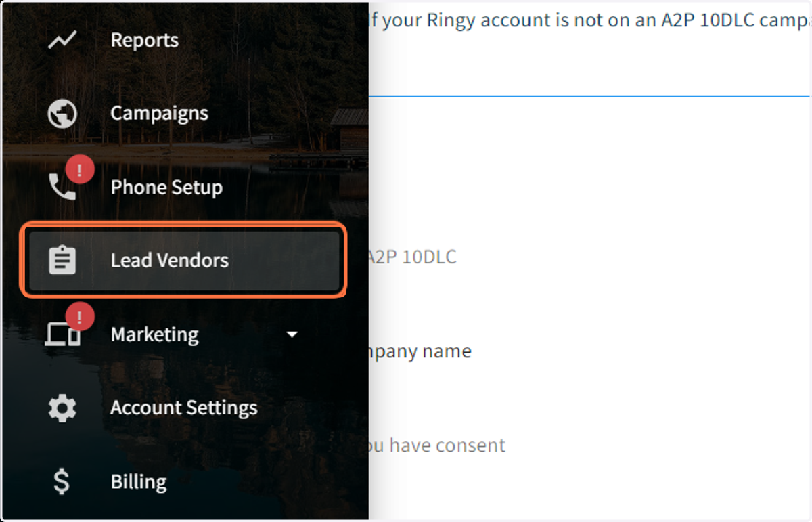Screen dimensions: 812x522
Task: Open the Marketing devices icon
Action: pyautogui.click(x=62, y=334)
